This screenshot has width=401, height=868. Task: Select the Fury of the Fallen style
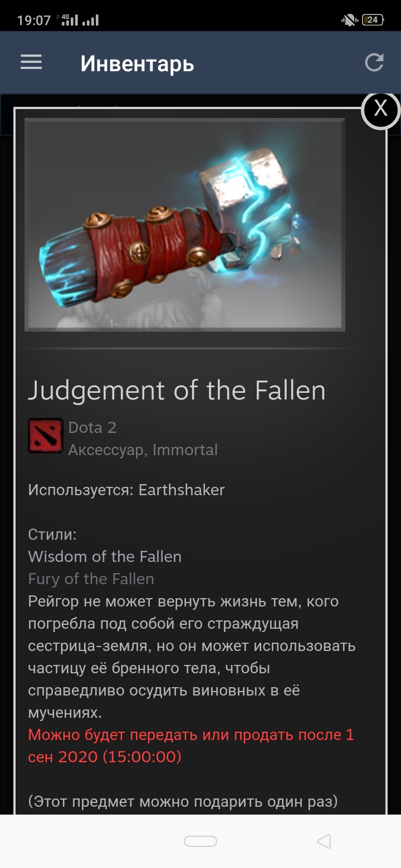point(91,579)
